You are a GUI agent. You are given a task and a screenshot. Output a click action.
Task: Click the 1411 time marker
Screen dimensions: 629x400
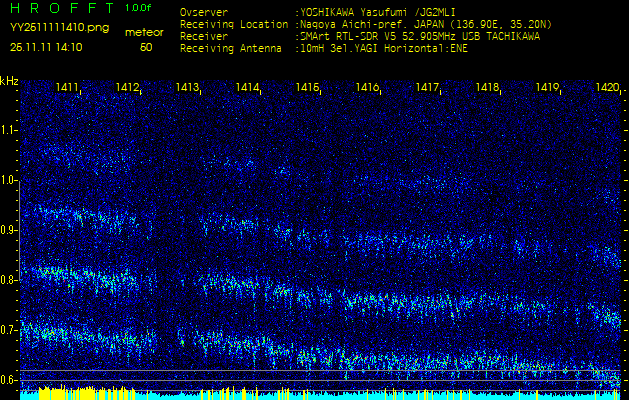tap(68, 88)
